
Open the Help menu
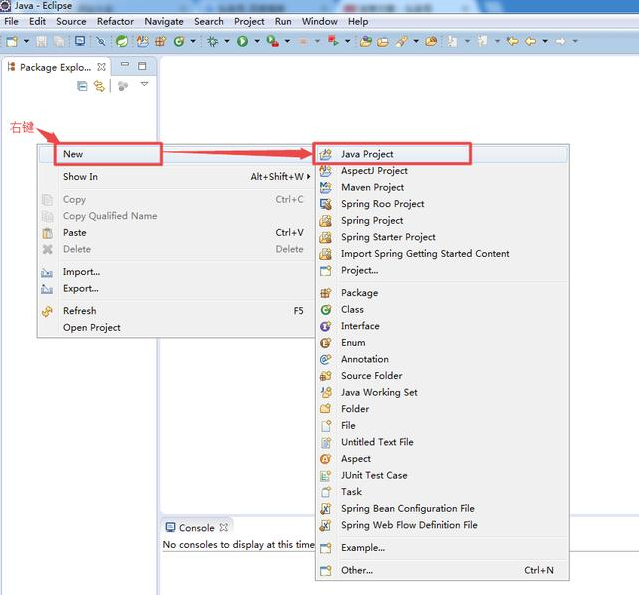[358, 21]
